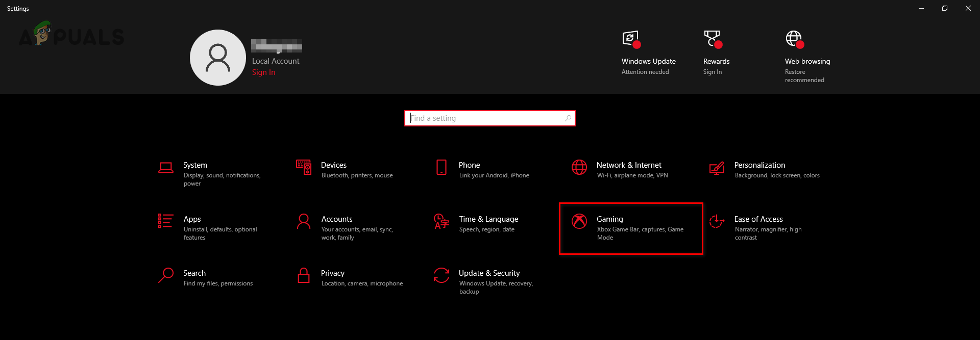Click the Windows Update status icon
This screenshot has height=340, width=980.
[631, 39]
